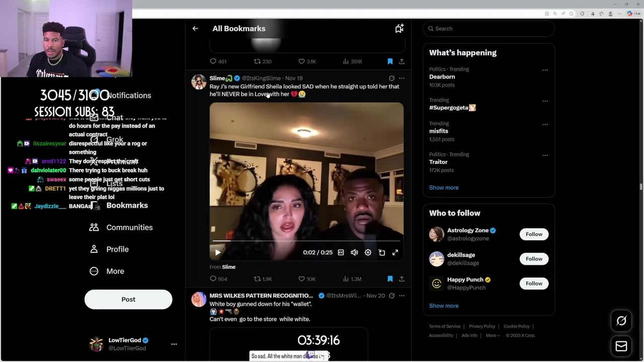Screen dimensions: 644x362
Task: Open Privacy Policy link
Action: [482, 326]
